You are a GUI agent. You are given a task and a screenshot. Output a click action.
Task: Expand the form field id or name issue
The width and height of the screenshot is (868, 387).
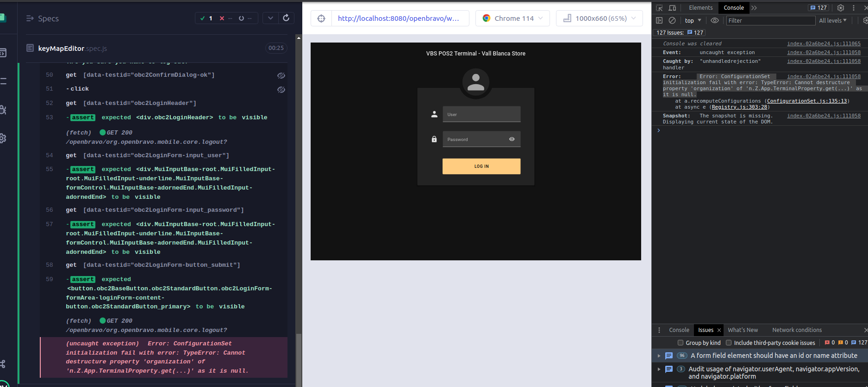pyautogui.click(x=659, y=356)
